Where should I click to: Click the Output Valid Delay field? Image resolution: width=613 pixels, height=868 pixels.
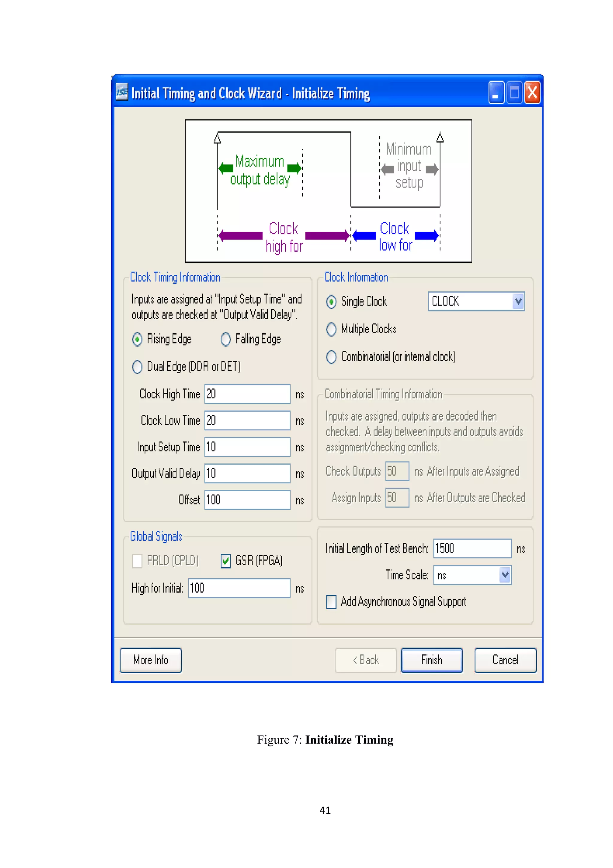248,473
